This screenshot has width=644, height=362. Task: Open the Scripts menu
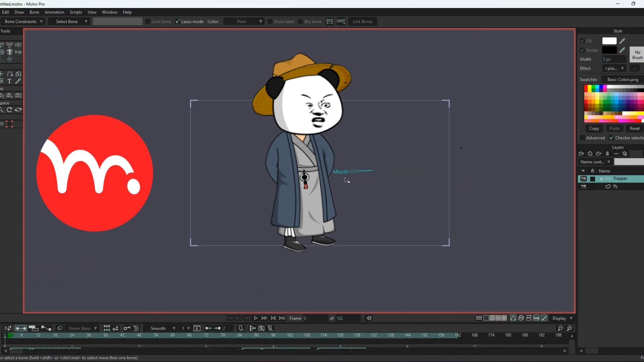coord(75,12)
